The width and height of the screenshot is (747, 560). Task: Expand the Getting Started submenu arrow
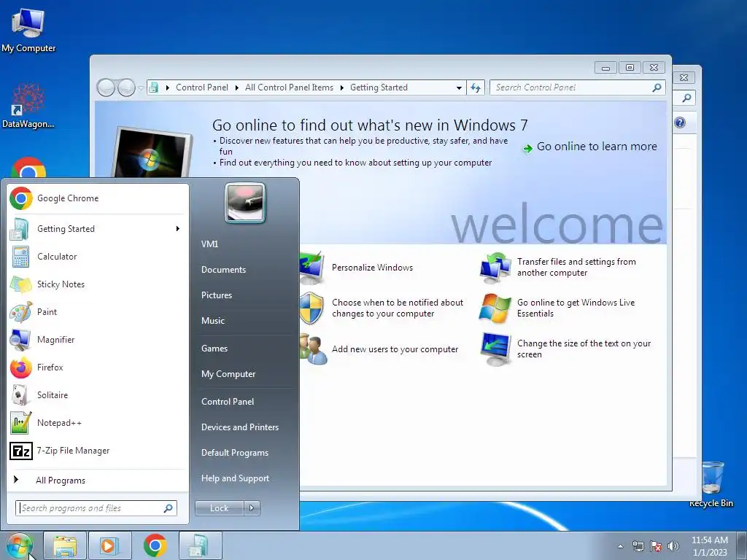click(178, 229)
